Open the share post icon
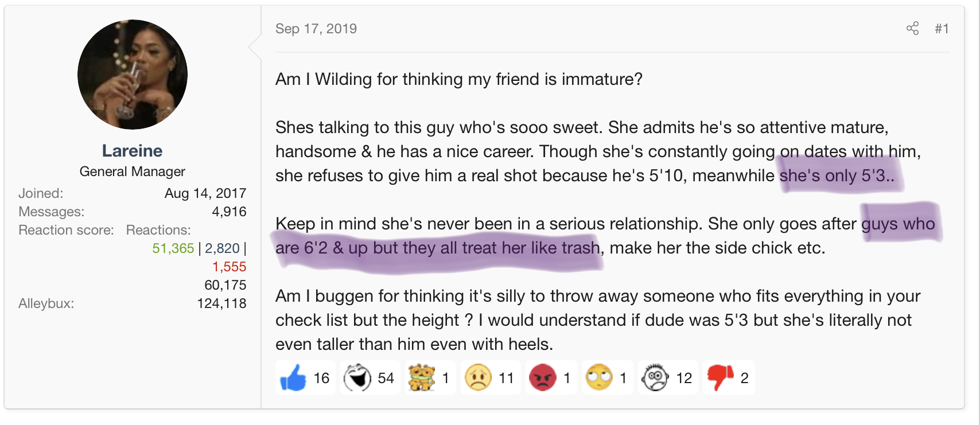 (x=912, y=29)
